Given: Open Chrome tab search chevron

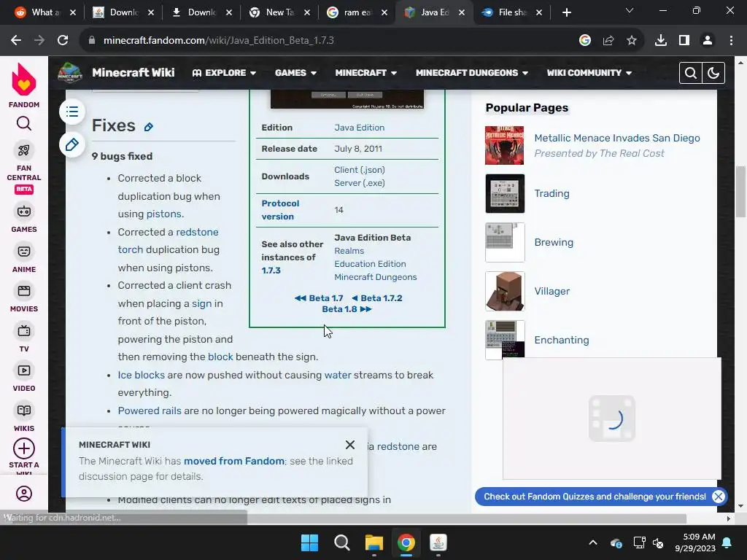Looking at the screenshot, I should pyautogui.click(x=630, y=10).
